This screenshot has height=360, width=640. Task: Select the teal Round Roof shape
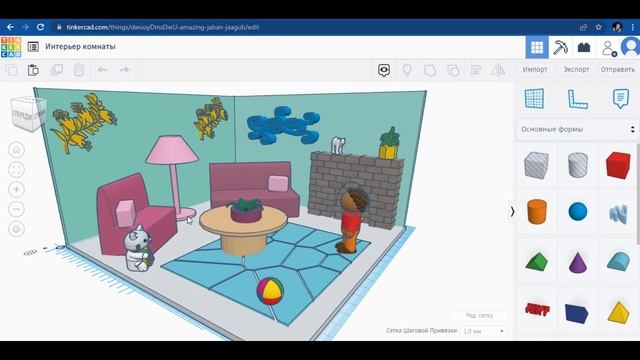(x=618, y=261)
